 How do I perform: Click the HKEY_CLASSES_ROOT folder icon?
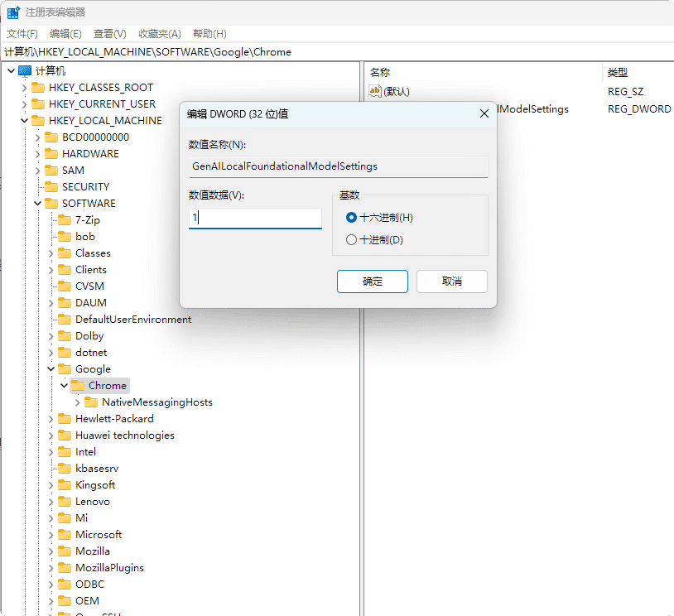pos(38,88)
